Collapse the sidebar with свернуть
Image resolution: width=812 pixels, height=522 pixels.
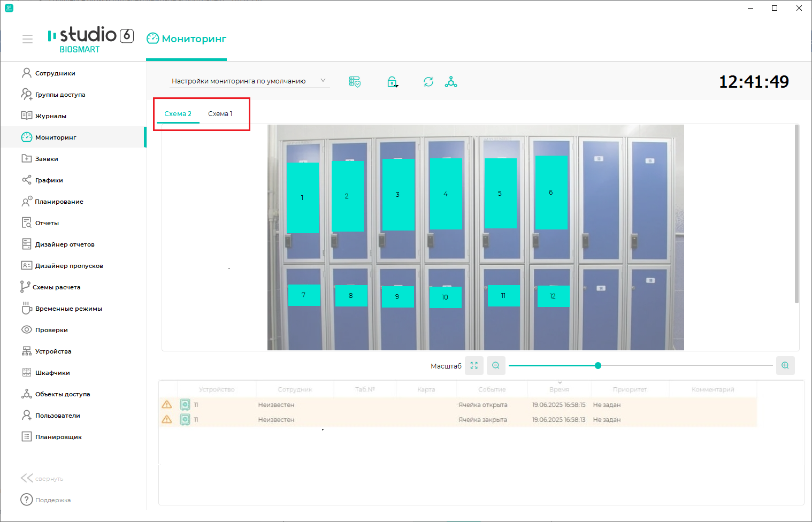(x=42, y=478)
